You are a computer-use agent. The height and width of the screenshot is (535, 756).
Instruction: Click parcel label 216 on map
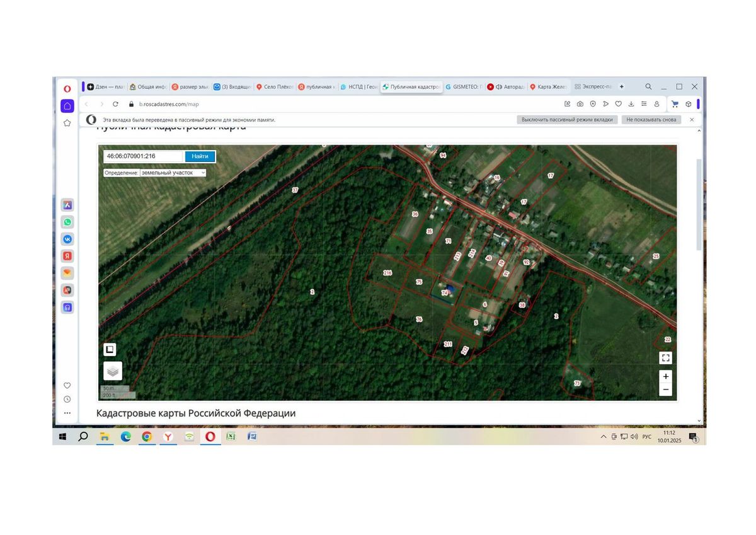[x=387, y=273]
